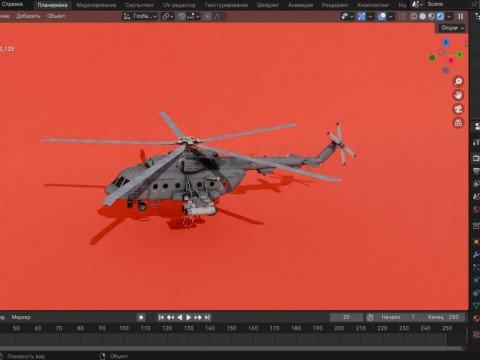This screenshot has width=480, height=360.
Task: Open the Render properties tab
Action: [476, 158]
